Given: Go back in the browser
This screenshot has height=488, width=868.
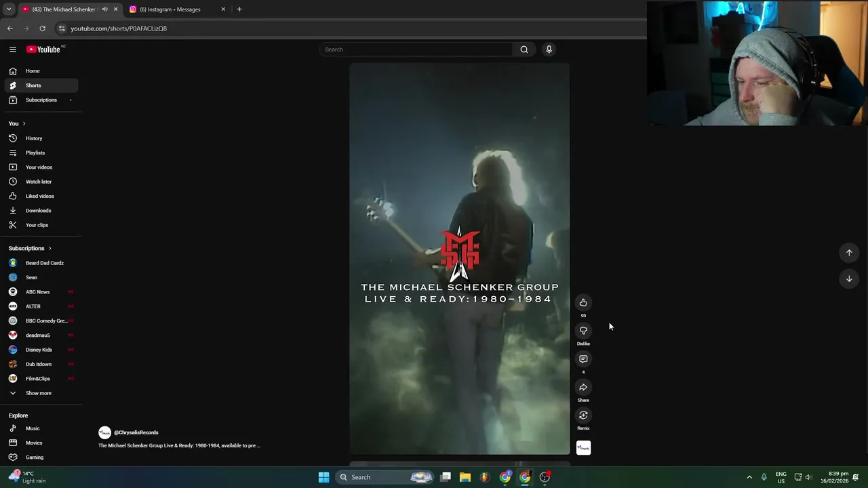Looking at the screenshot, I should point(9,28).
